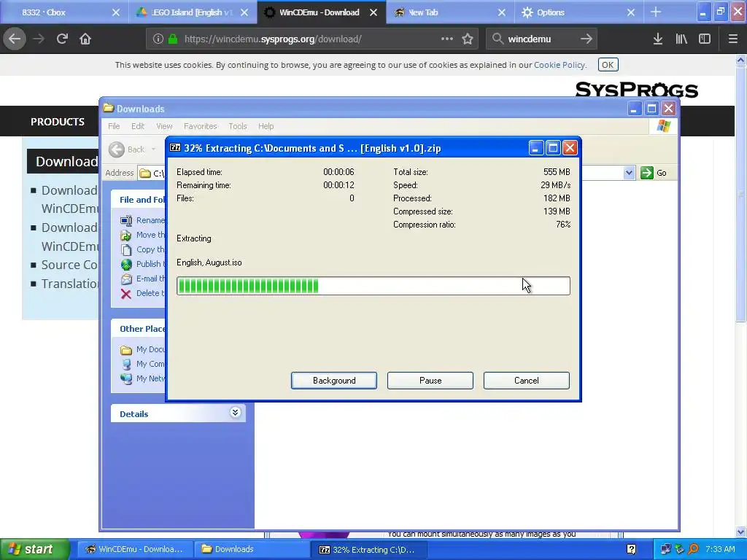Open the Cookie Policy link

[x=560, y=65]
